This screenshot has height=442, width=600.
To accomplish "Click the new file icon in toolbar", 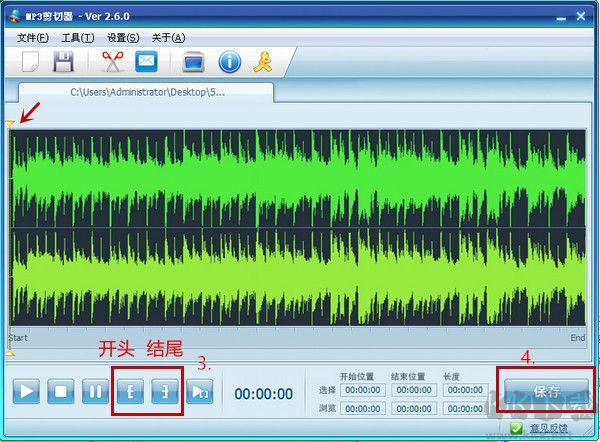I will coord(31,62).
